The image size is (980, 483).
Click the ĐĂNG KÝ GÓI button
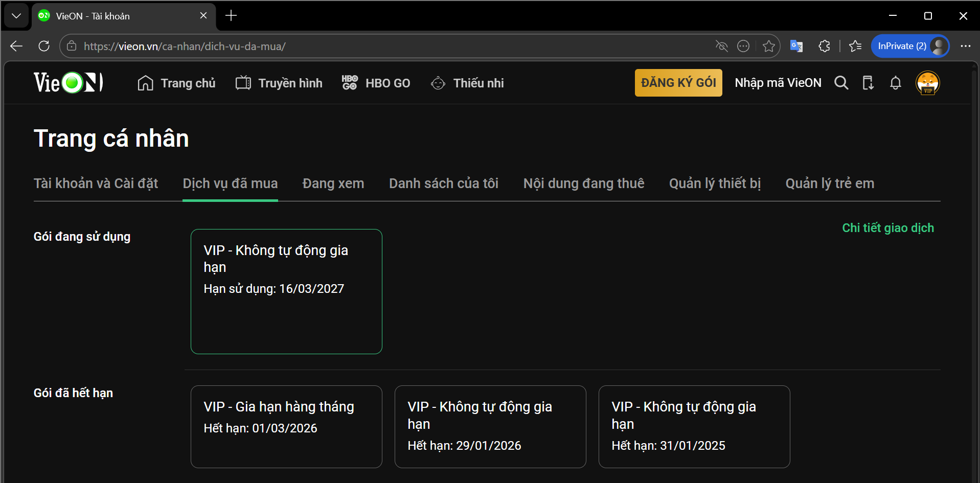tap(678, 83)
